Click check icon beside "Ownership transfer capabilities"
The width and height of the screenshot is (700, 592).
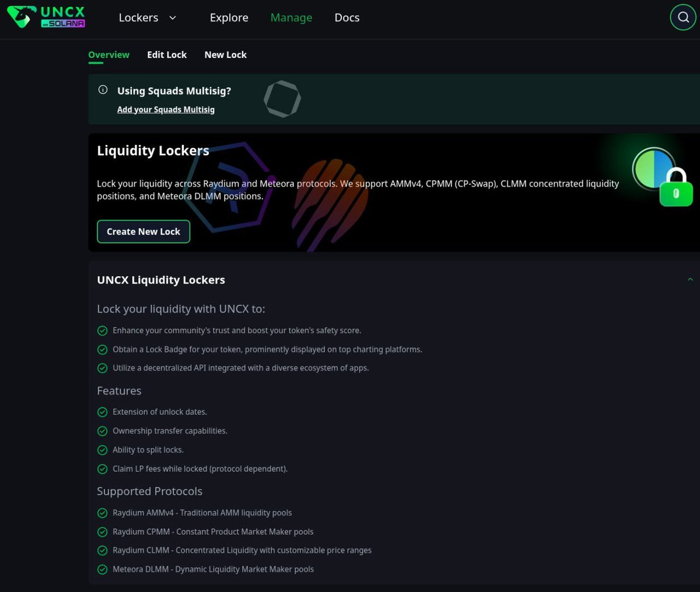pos(102,431)
